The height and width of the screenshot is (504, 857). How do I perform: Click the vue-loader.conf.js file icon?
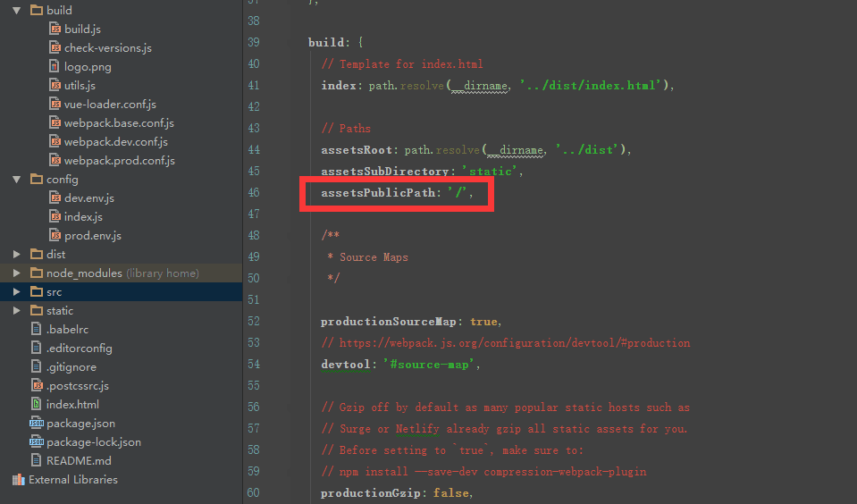(x=55, y=104)
